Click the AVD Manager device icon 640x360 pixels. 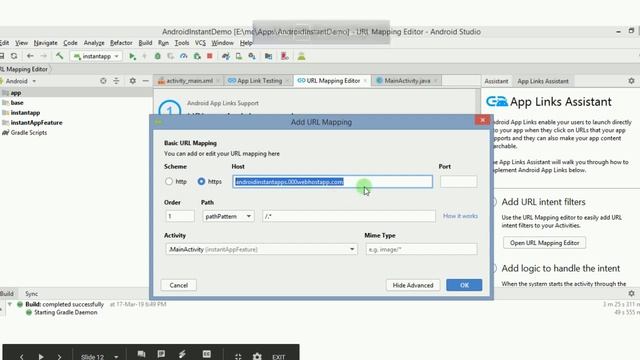pyautogui.click(x=239, y=56)
